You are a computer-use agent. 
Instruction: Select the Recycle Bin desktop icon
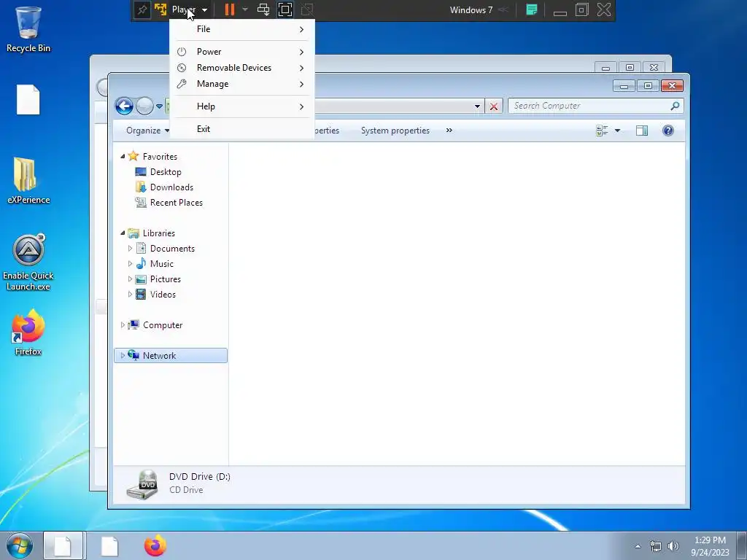pos(28,29)
